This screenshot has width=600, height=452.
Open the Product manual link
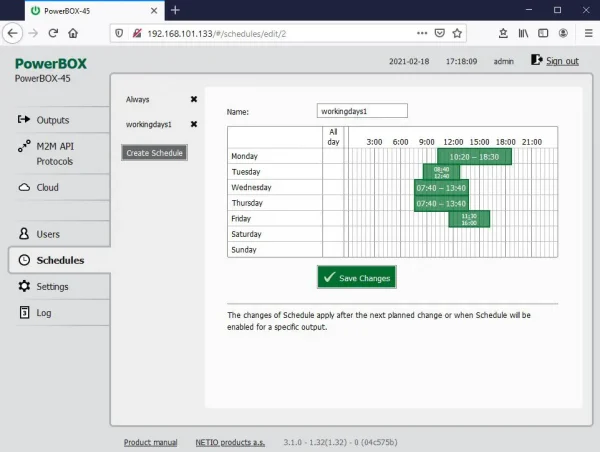tap(150, 442)
